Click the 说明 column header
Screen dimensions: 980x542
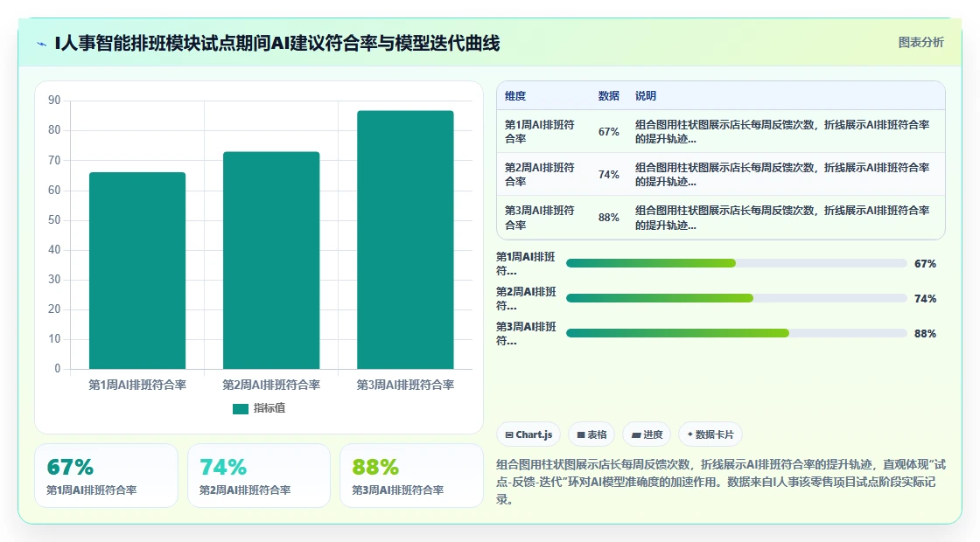(x=646, y=96)
